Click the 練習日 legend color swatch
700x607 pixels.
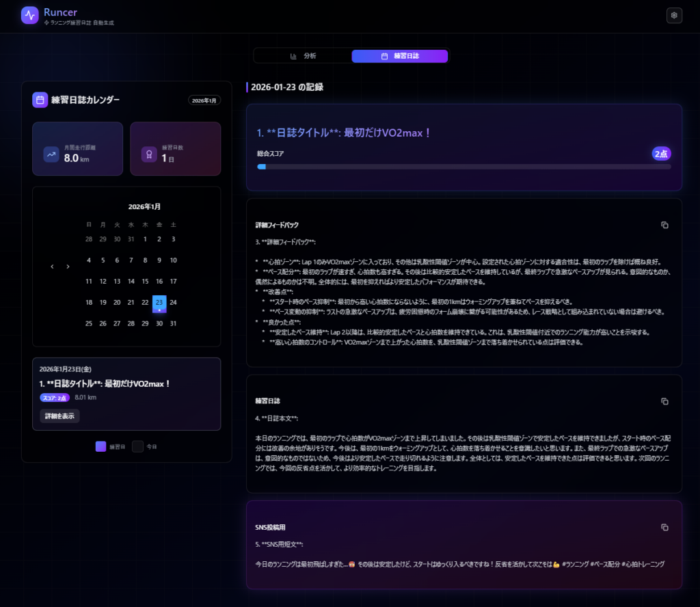[100, 446]
